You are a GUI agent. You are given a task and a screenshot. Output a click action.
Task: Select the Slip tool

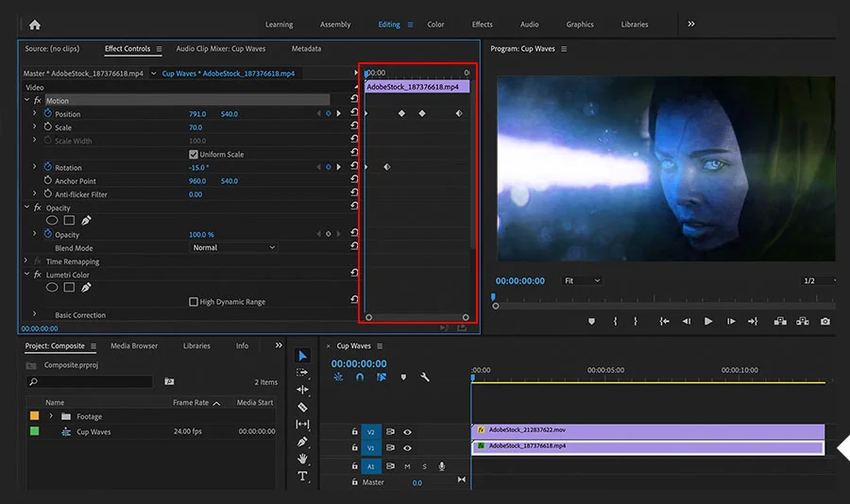coord(302,425)
